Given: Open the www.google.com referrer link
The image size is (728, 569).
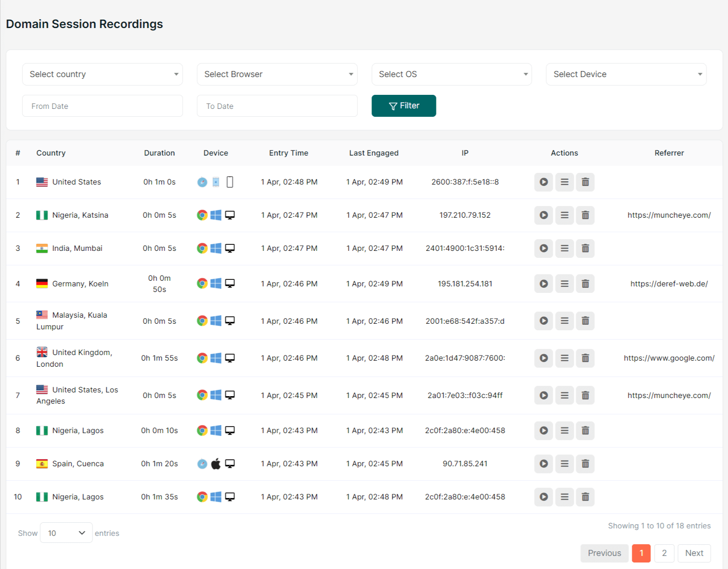Looking at the screenshot, I should point(669,358).
